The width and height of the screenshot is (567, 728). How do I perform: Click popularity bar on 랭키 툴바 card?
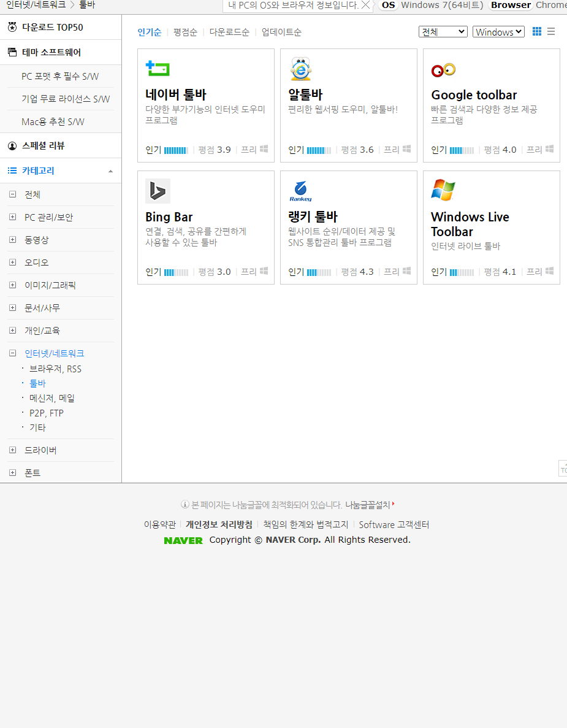click(x=319, y=272)
